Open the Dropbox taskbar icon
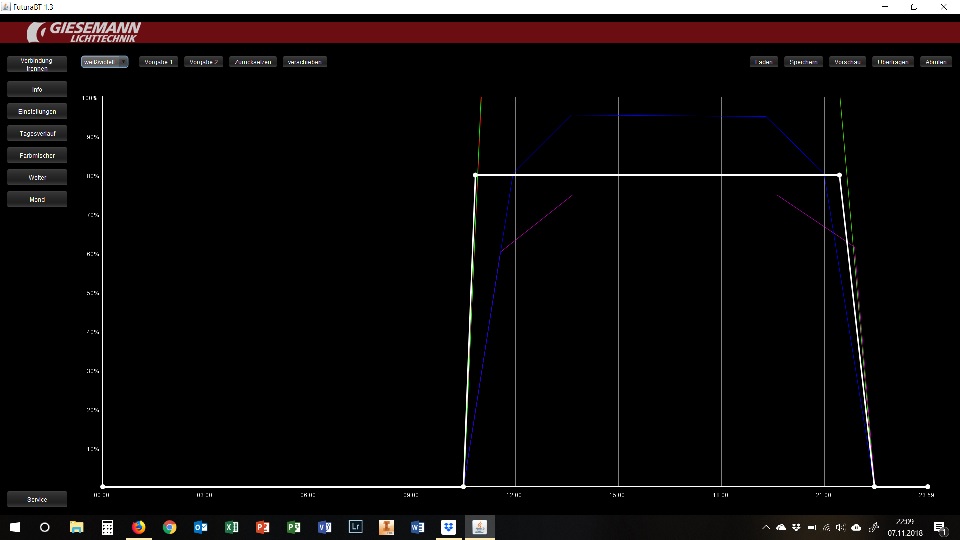Image resolution: width=960 pixels, height=540 pixels. [449, 527]
